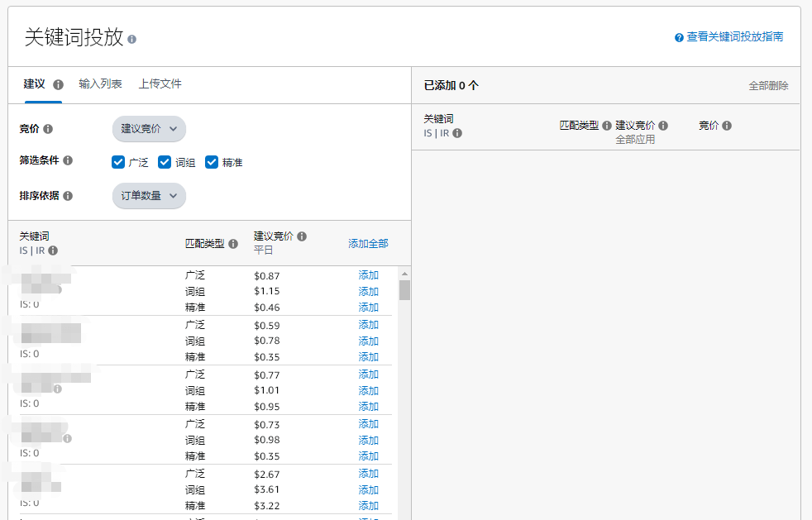Image resolution: width=812 pixels, height=520 pixels.
Task: Disable the 精准 filter checkbox
Action: click(212, 162)
